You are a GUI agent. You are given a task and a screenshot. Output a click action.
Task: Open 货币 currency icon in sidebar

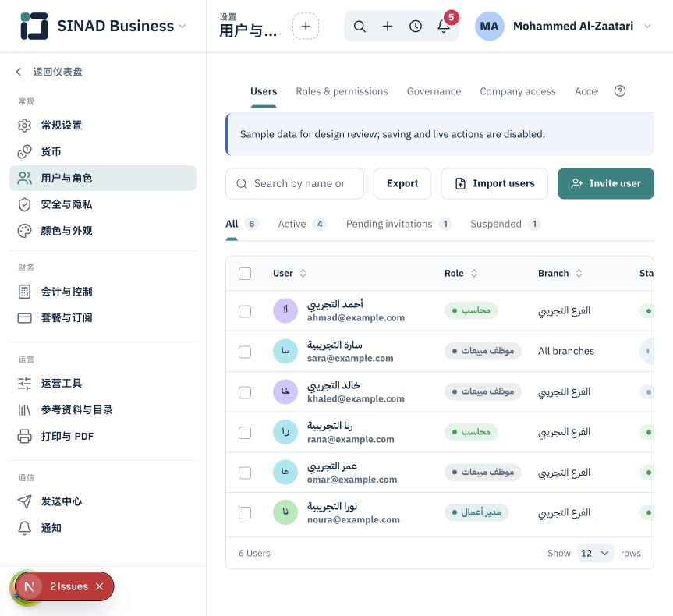(x=24, y=151)
